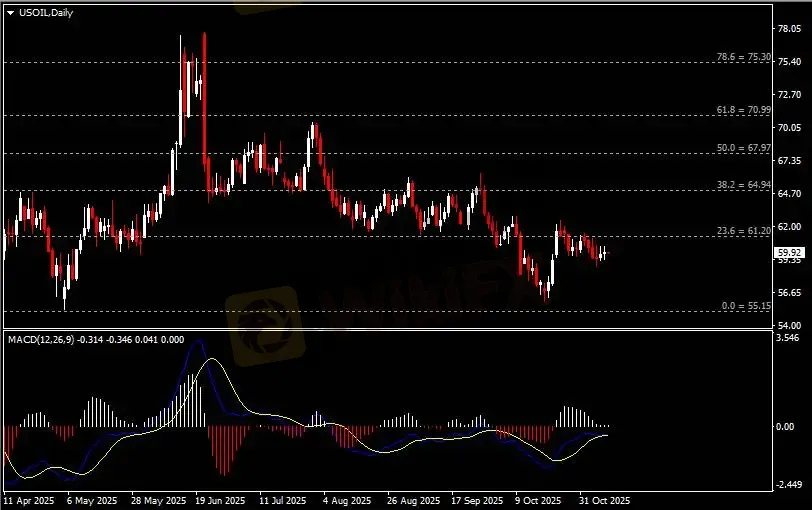Select the 50.0 = 67.97 Fibonacci label

744,148
